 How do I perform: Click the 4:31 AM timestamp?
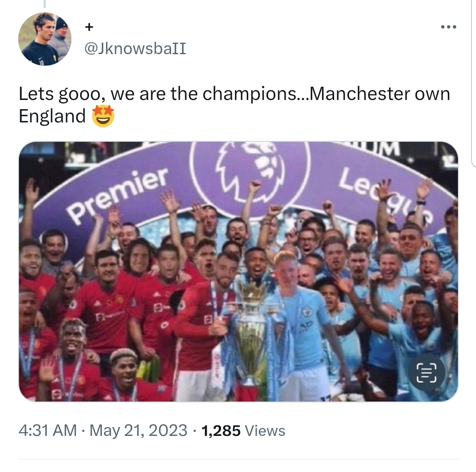click(x=48, y=431)
